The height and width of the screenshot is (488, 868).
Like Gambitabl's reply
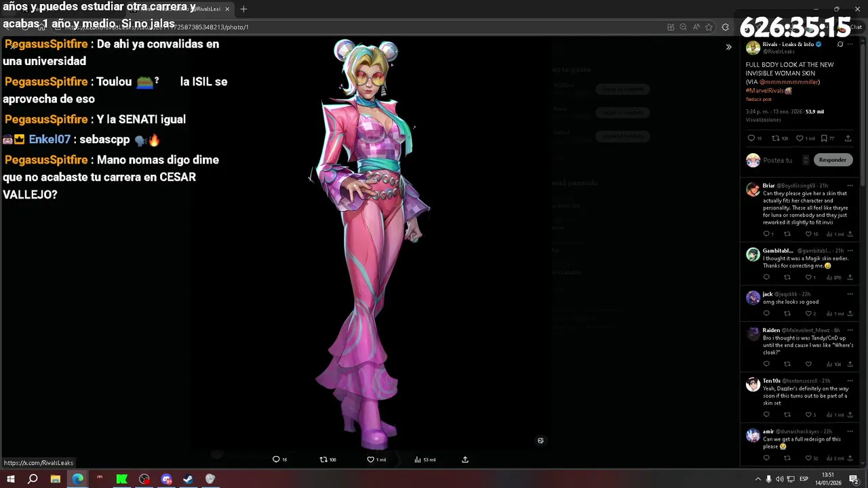808,277
